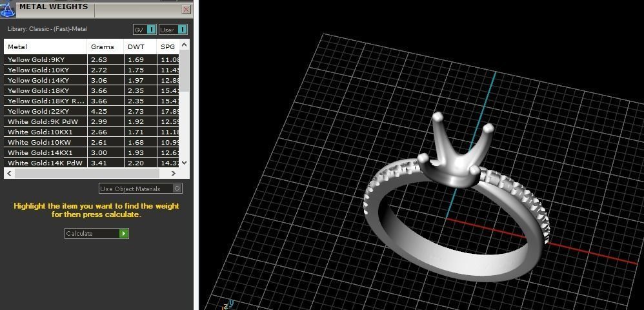This screenshot has width=644, height=310.
Task: Select the White Gold:9K PdW row
Action: click(x=91, y=121)
